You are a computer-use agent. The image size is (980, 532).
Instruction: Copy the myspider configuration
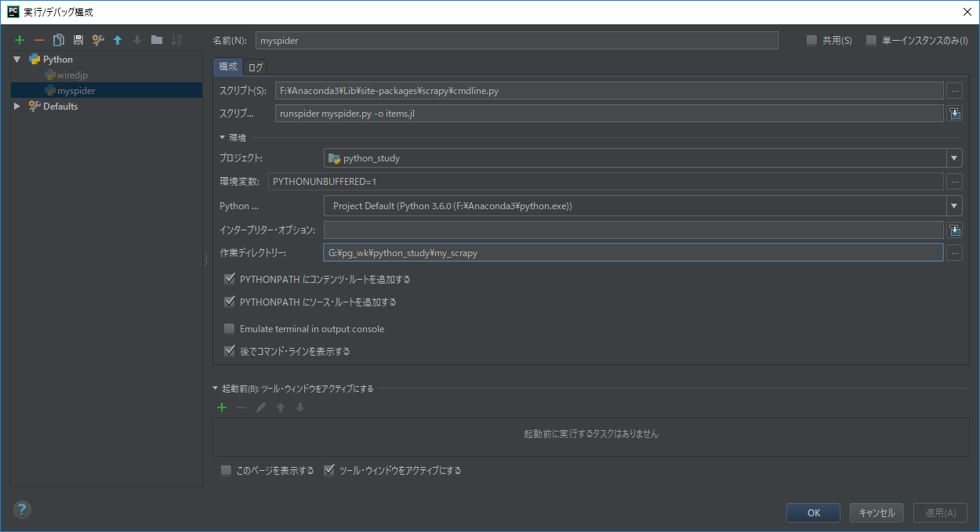(x=57, y=39)
